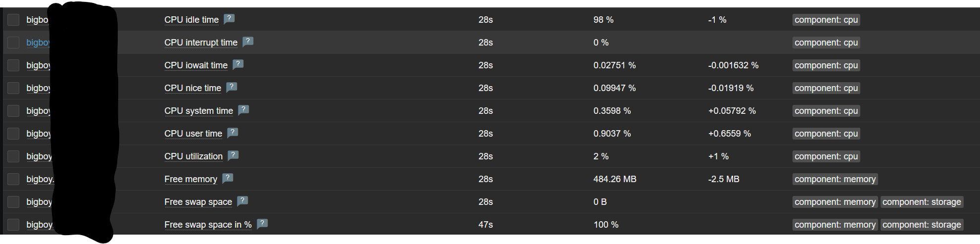This screenshot has height=244, width=980.
Task: Click help icon beside CPU idle time
Action: tap(229, 19)
